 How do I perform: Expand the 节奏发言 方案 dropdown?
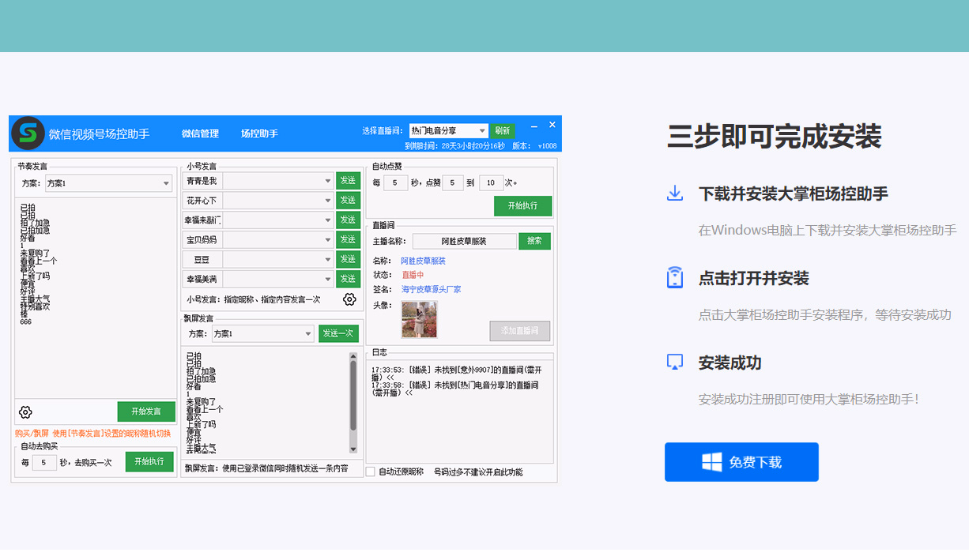click(108, 183)
